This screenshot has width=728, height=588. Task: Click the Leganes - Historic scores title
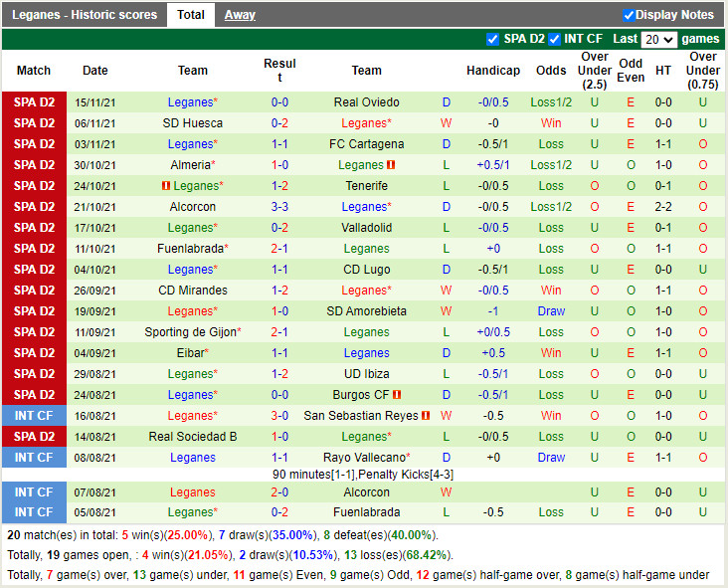(85, 15)
